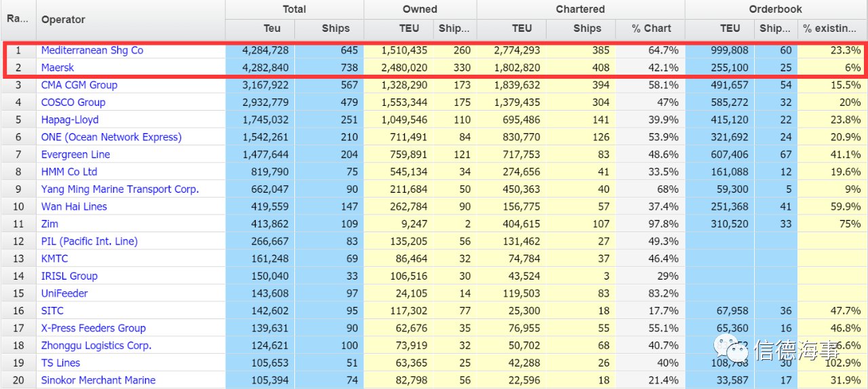Open Yang Ming Marine Transport Corp. link
Image resolution: width=868 pixels, height=389 pixels.
point(120,189)
